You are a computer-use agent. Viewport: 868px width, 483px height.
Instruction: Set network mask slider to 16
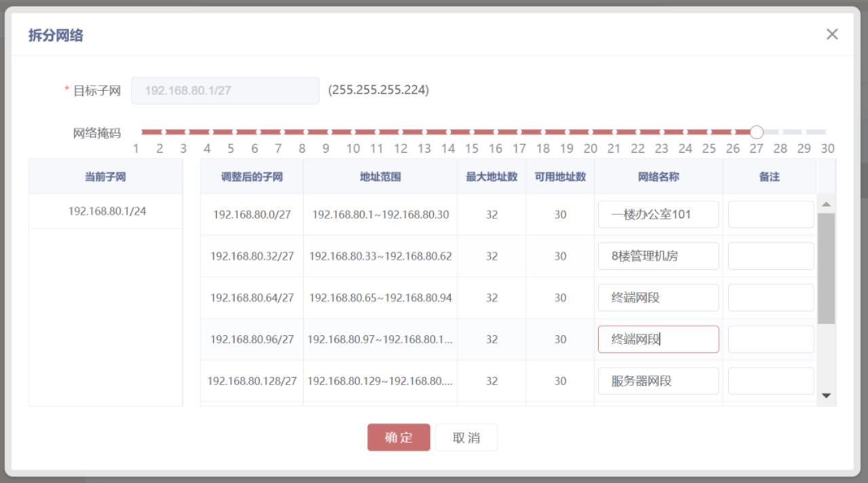[x=495, y=132]
